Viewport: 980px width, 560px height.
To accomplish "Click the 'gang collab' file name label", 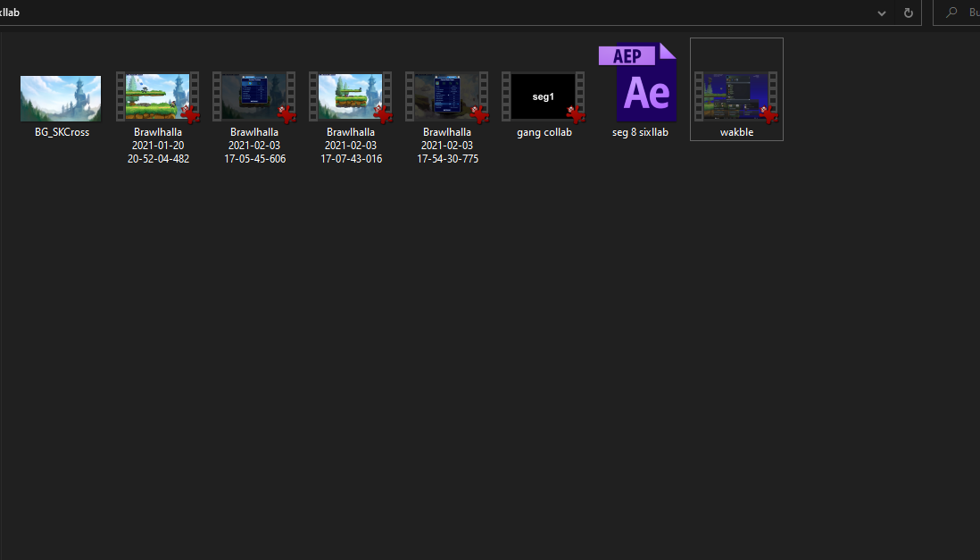I will pyautogui.click(x=544, y=132).
